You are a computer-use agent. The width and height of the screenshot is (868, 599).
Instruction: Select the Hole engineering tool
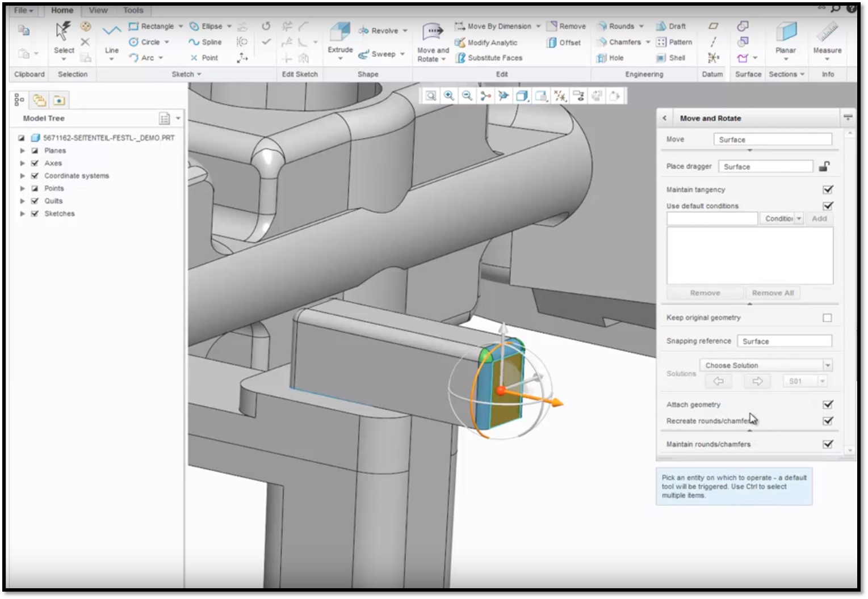coord(610,58)
